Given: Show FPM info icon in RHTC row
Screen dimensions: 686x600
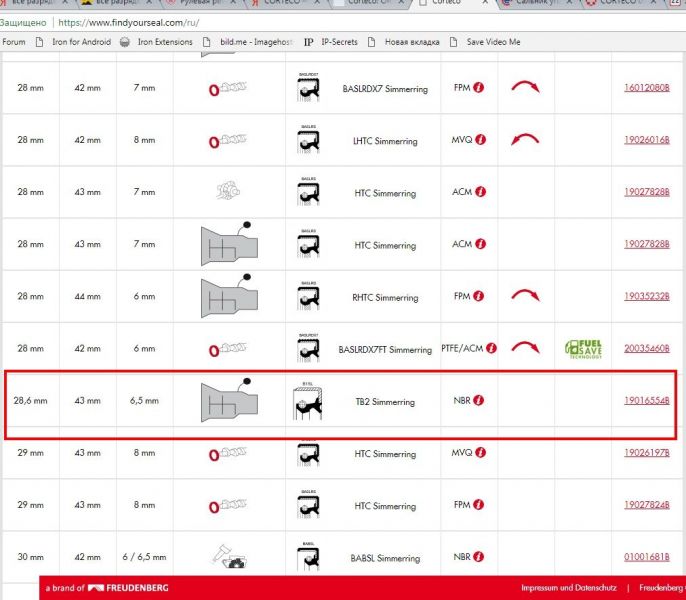Looking at the screenshot, I should pyautogui.click(x=479, y=296).
